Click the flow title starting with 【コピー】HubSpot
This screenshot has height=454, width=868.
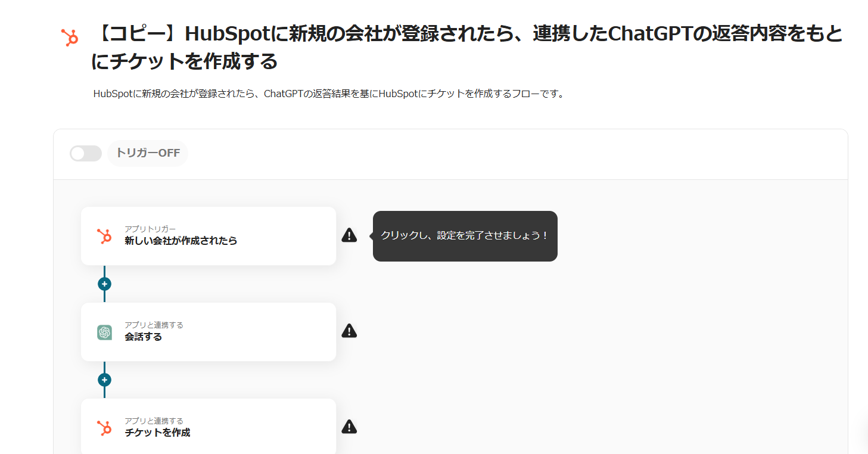tap(468, 48)
